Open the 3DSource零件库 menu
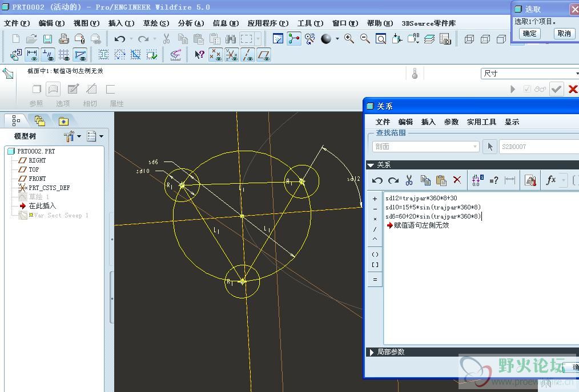Screen dimensions: 579x392 (428, 23)
